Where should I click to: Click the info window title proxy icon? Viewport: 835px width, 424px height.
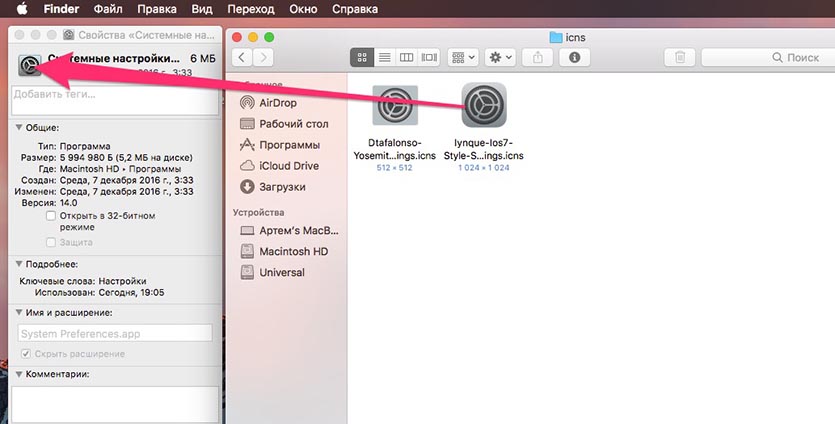point(69,35)
